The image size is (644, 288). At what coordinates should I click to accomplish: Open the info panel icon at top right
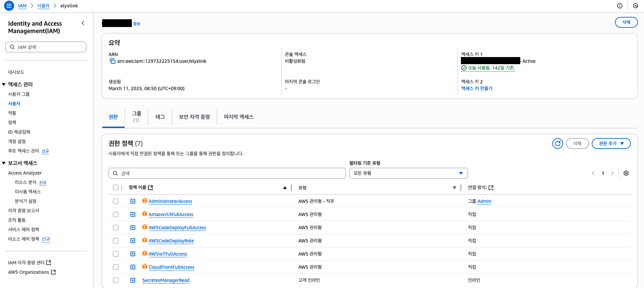pos(620,6)
